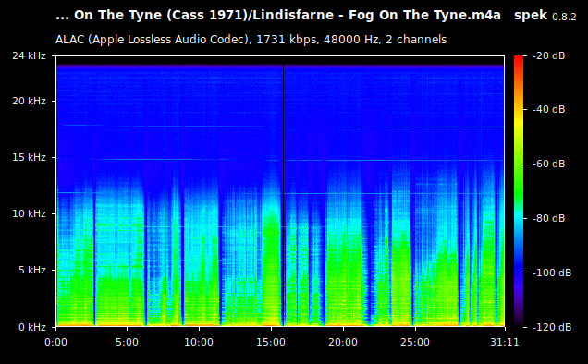Viewport: 588px width, 364px height.
Task: Click the '5 kHz' frequency axis label
Action: click(x=31, y=271)
